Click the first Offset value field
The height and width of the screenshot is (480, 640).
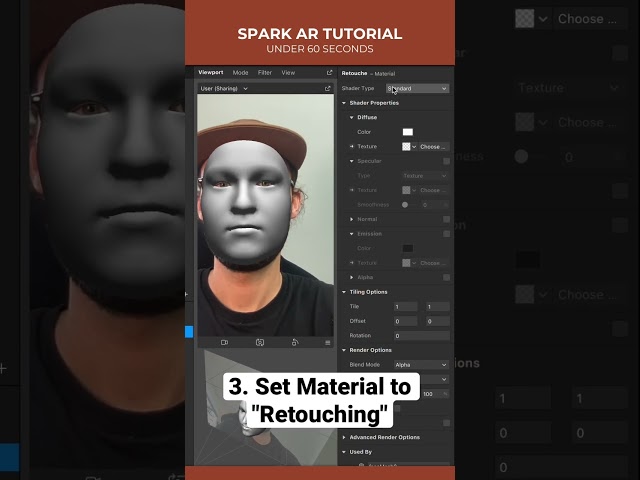pos(405,321)
